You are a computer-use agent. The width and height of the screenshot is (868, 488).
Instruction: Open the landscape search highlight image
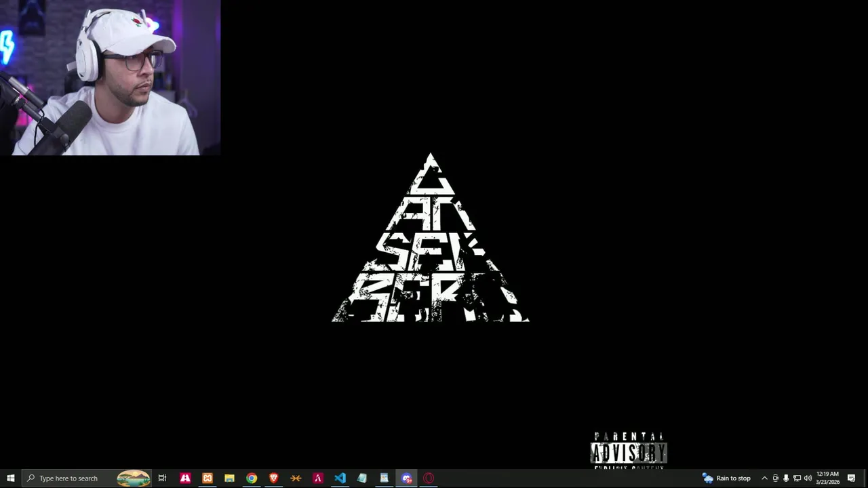click(x=134, y=478)
